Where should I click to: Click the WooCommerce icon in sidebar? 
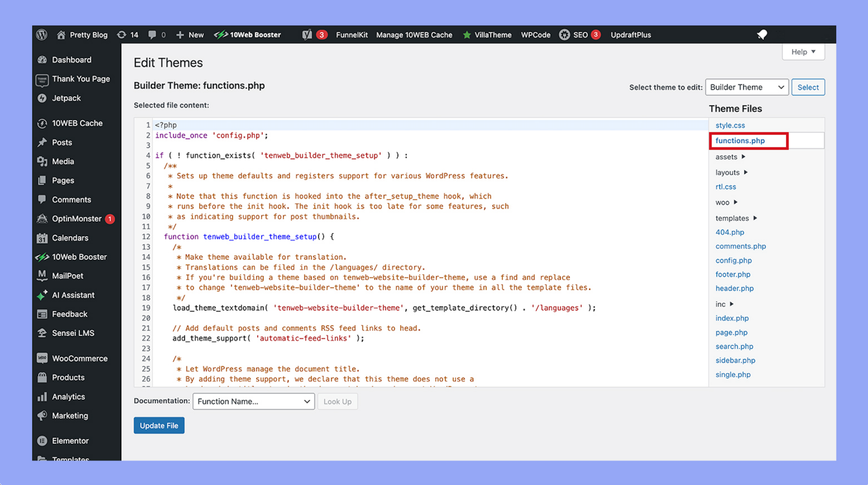[x=42, y=358]
